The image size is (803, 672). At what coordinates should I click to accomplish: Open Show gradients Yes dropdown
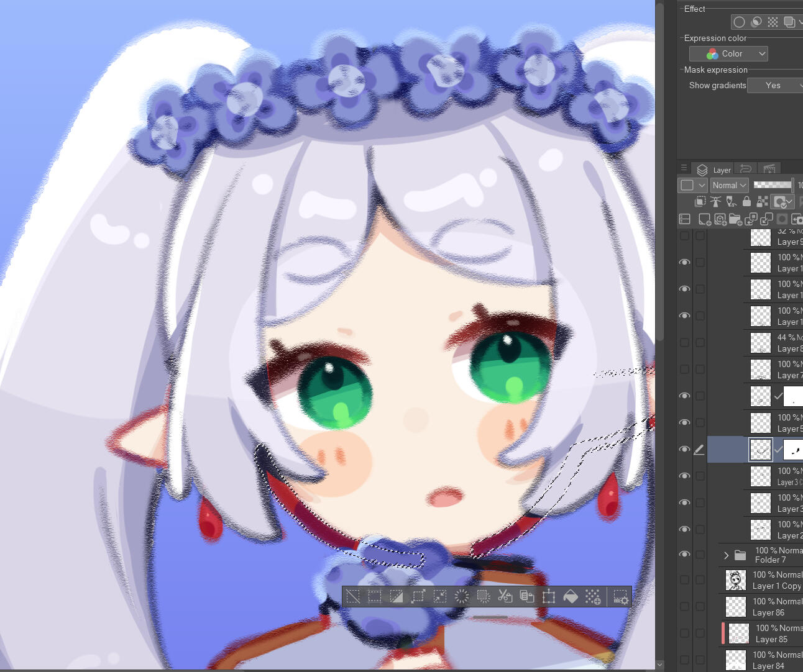pos(775,86)
